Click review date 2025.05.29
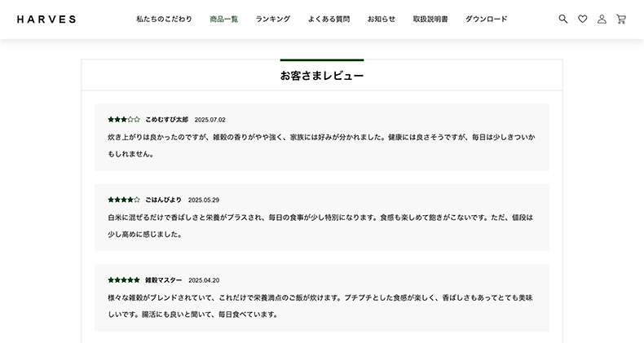644x343 pixels. [x=204, y=200]
